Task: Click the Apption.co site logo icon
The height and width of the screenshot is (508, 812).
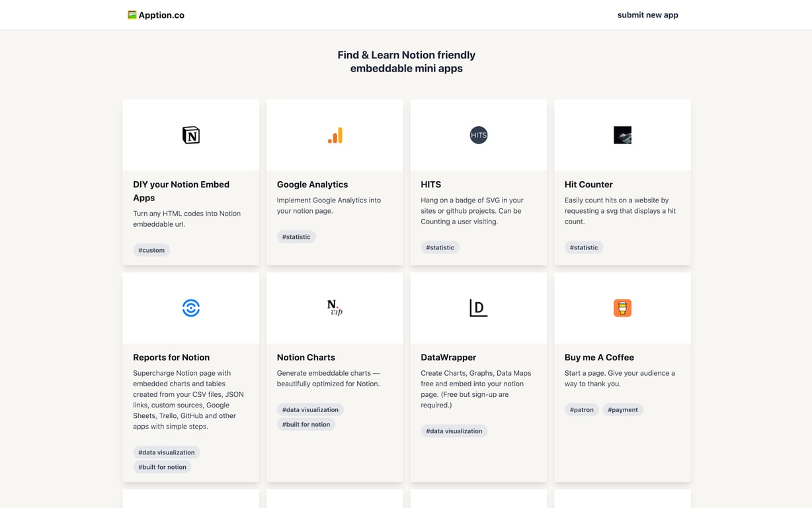Action: coord(131,15)
